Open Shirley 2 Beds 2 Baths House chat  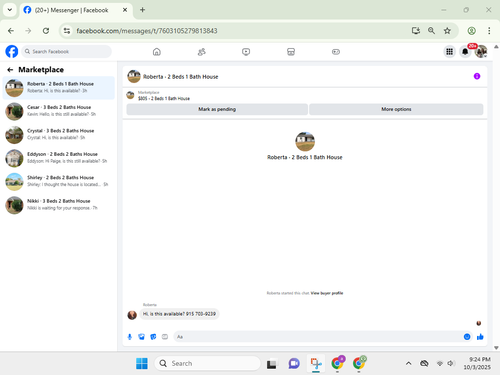click(x=59, y=181)
